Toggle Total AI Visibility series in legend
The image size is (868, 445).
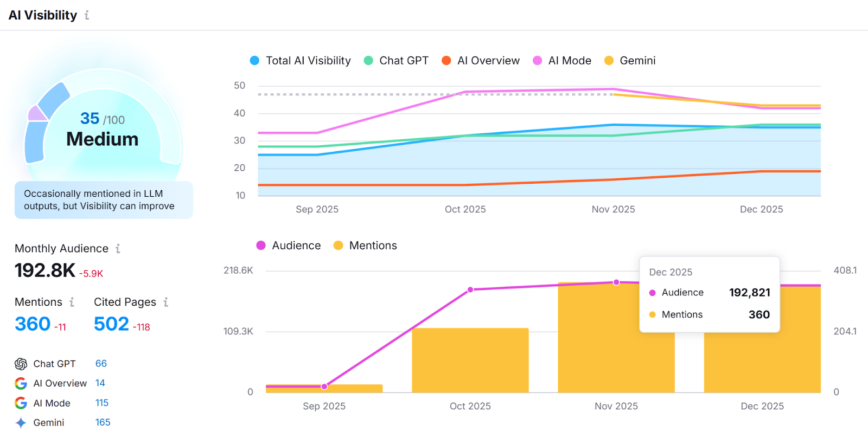pos(301,61)
